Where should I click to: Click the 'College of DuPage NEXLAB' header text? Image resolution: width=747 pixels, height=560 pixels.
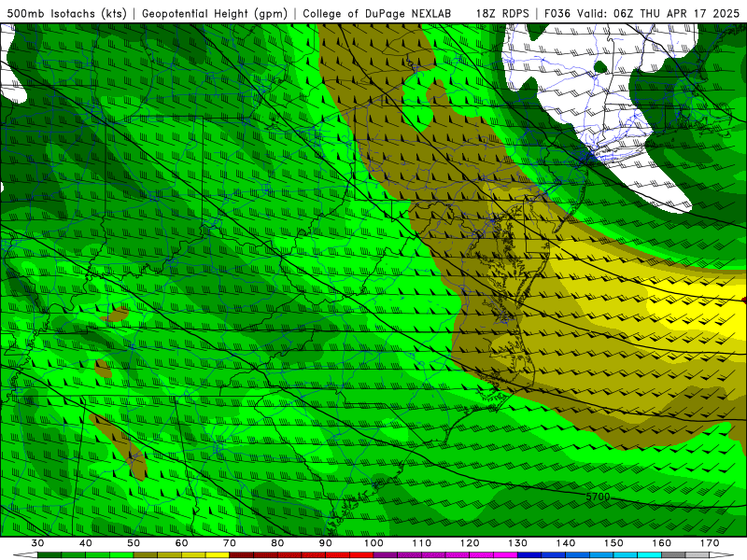point(377,14)
